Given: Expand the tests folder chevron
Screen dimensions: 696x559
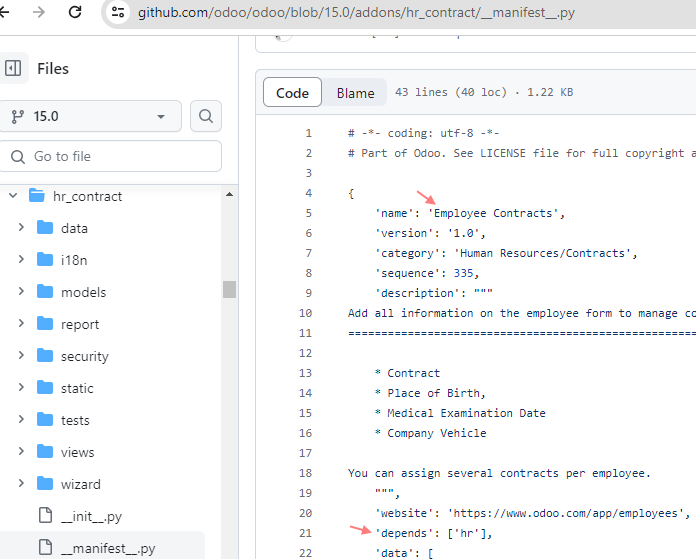Looking at the screenshot, I should pyautogui.click(x=21, y=420).
